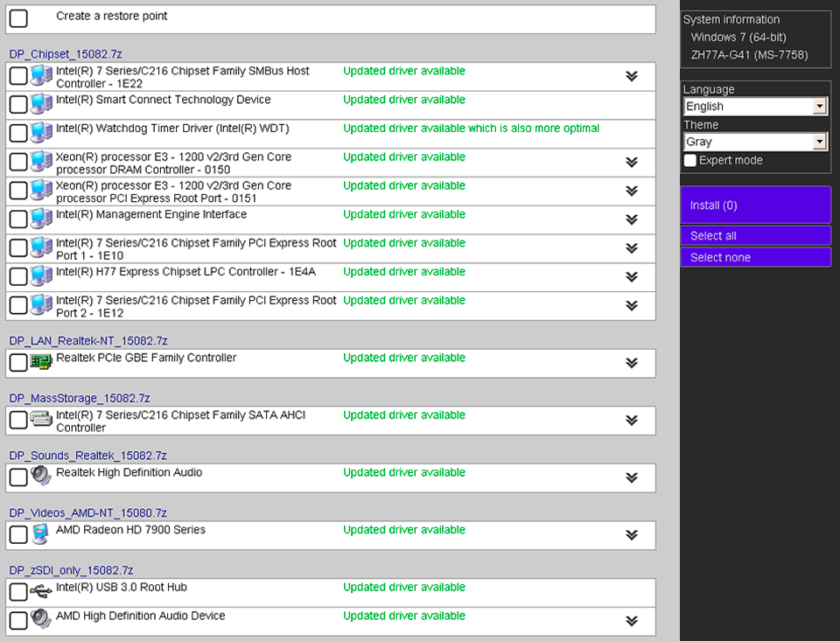This screenshot has height=641, width=840.
Task: Click the SATA AHCI Controller drive icon
Action: coord(41,419)
